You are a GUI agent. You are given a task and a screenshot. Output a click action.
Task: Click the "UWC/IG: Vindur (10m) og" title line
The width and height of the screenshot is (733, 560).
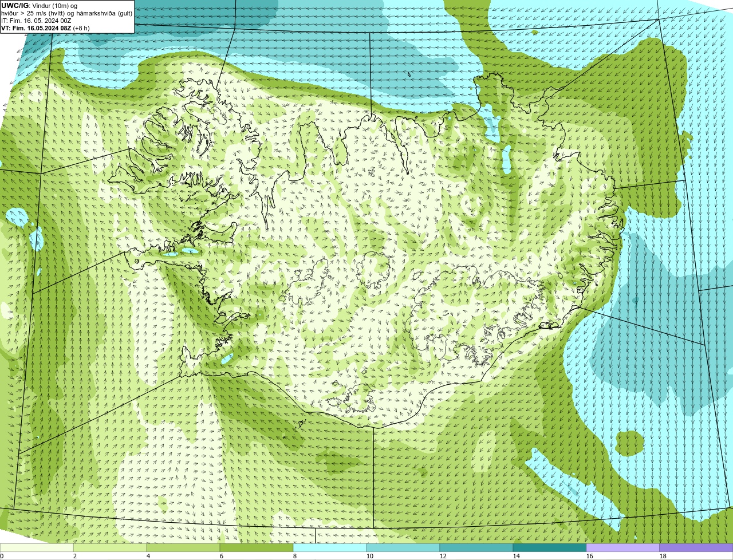(39, 6)
